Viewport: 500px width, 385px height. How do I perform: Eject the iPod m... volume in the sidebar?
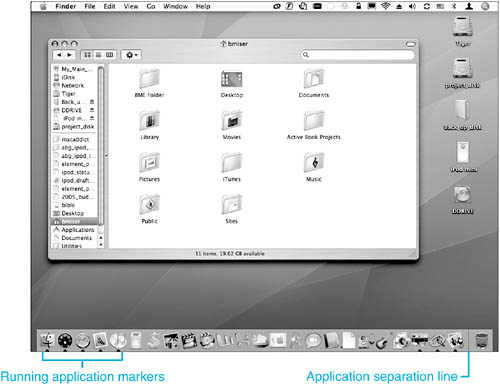tap(92, 118)
